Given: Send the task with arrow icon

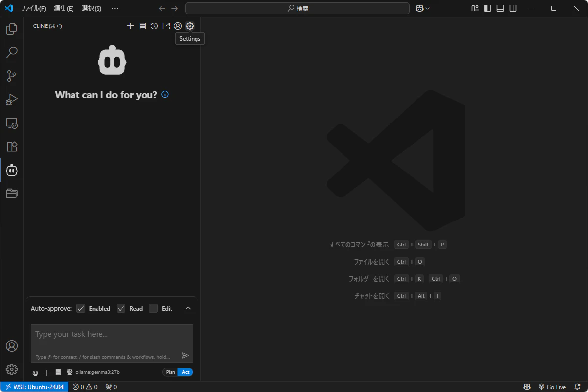Looking at the screenshot, I should [185, 356].
